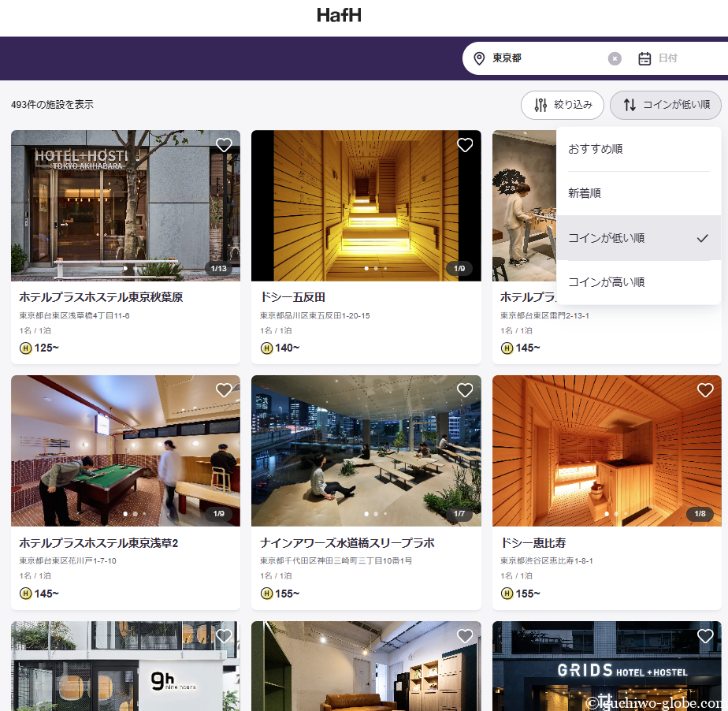Click address 東京都台東区雷門2-13-1
The height and width of the screenshot is (711, 728).
pyautogui.click(x=544, y=316)
